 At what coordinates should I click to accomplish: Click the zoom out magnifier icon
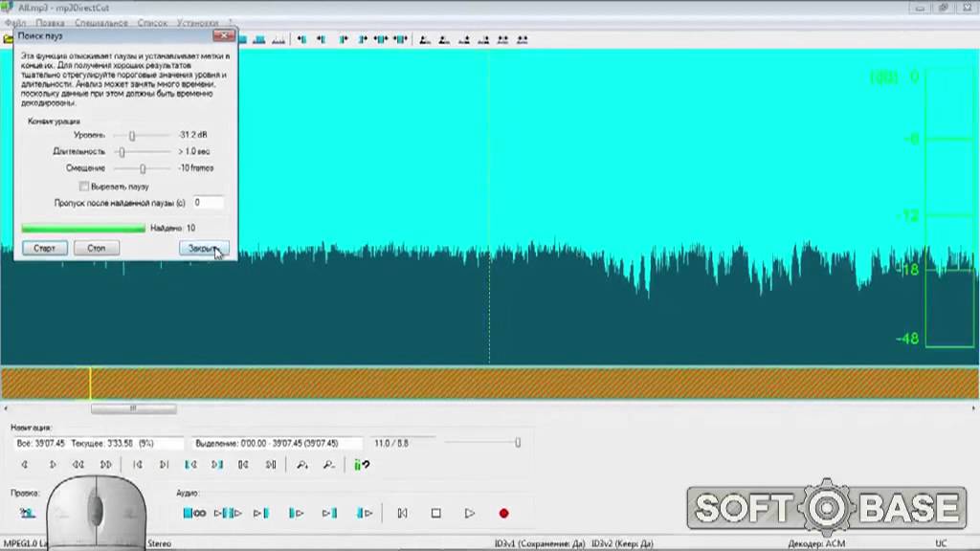tap(329, 465)
